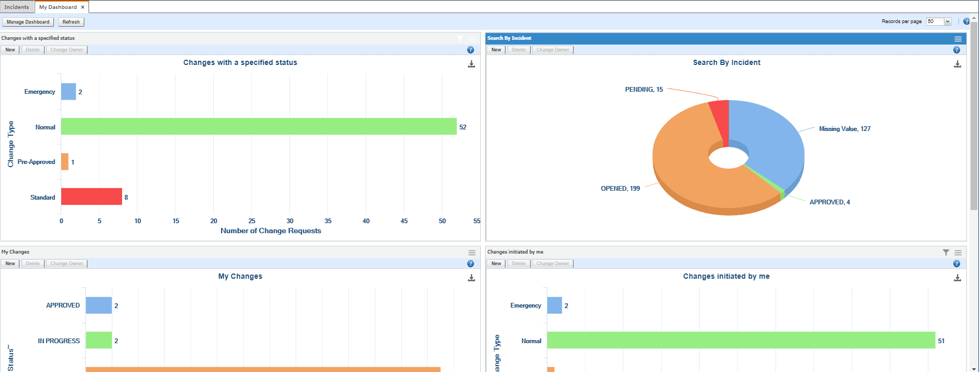980x372 pixels.
Task: Open help for Changes with a specified status panel
Action: pyautogui.click(x=470, y=50)
